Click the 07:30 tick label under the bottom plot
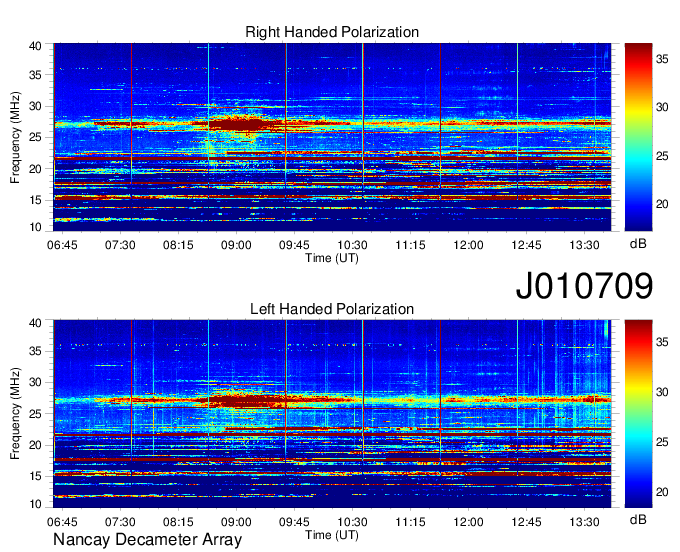680x552 pixels. [120, 522]
